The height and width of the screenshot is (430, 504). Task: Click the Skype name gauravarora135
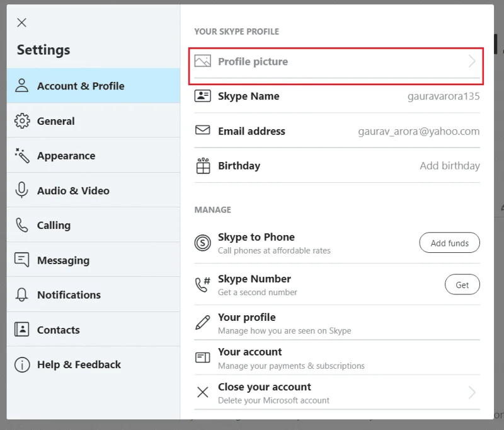pos(444,96)
